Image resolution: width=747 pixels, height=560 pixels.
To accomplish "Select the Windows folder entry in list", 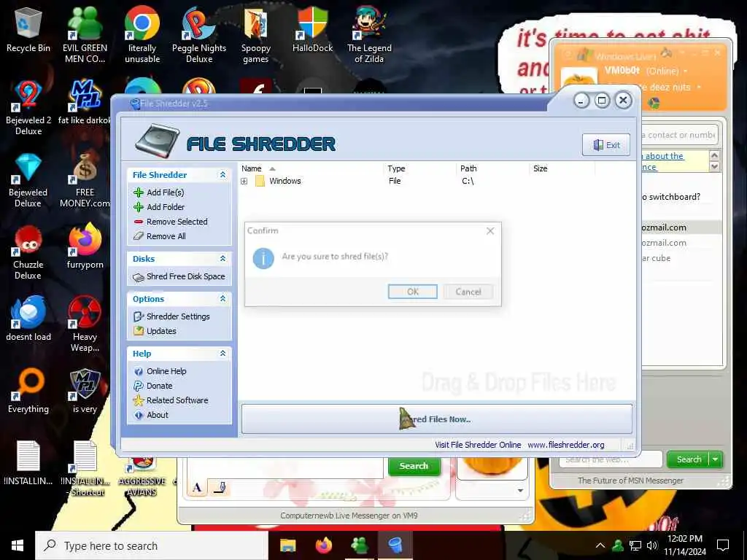I will point(285,181).
